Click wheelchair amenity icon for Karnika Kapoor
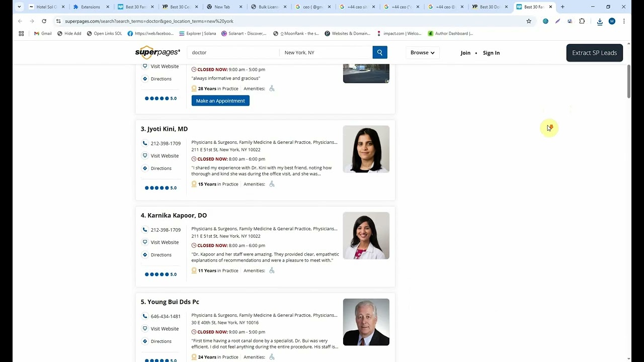The width and height of the screenshot is (644, 362). [272, 270]
